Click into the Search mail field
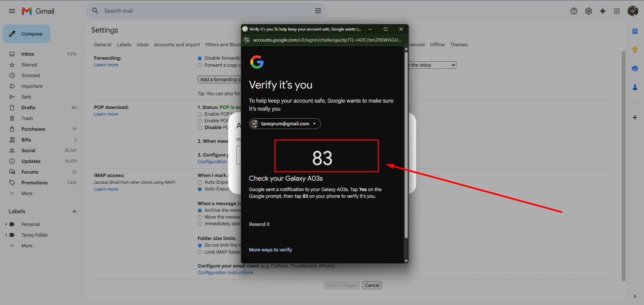This screenshot has width=644, height=305. (x=206, y=11)
